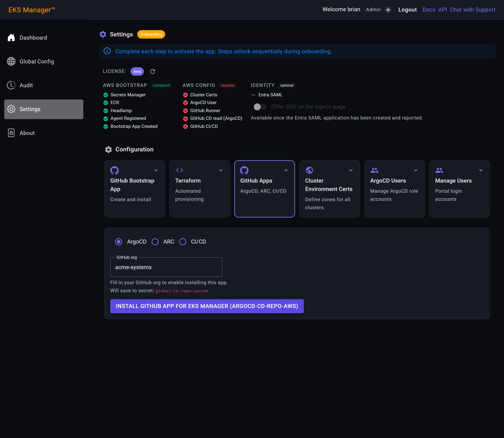This screenshot has width=504, height=438.
Task: Click the Identity optional badge
Action: (x=287, y=85)
